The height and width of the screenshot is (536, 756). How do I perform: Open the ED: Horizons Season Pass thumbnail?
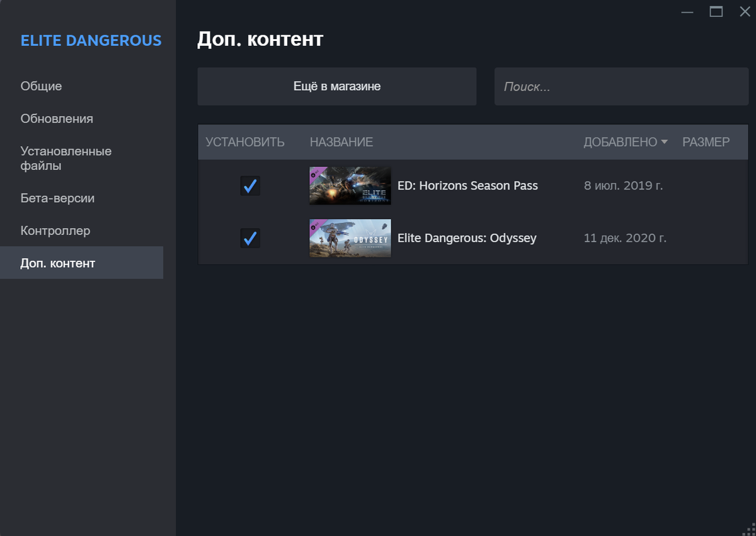click(x=350, y=186)
